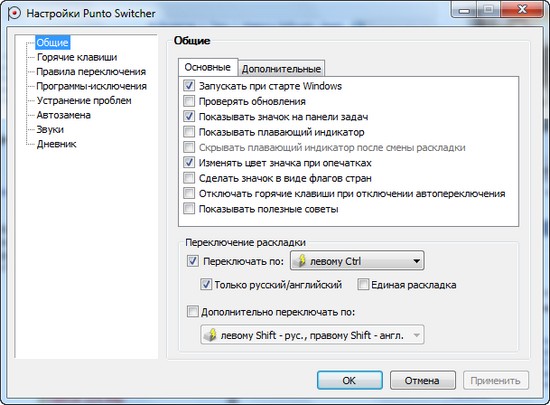Toggle 'Показывать значок на панели задач'
Screen dimensions: 550x405
click(189, 116)
